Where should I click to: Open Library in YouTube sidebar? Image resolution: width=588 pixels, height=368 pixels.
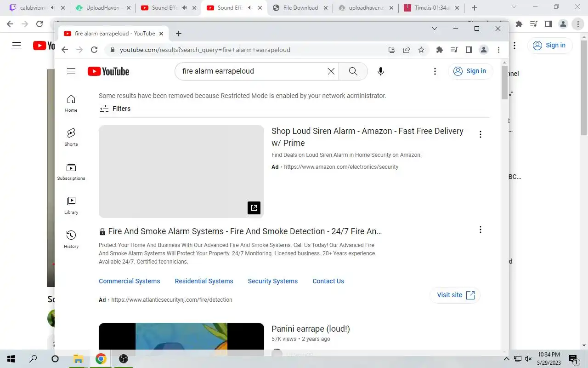[x=71, y=206]
